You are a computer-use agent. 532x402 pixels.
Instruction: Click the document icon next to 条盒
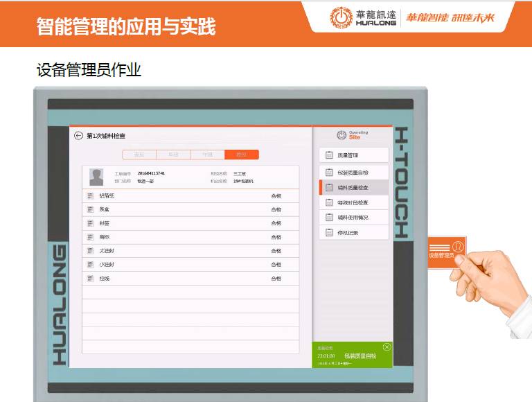click(90, 209)
